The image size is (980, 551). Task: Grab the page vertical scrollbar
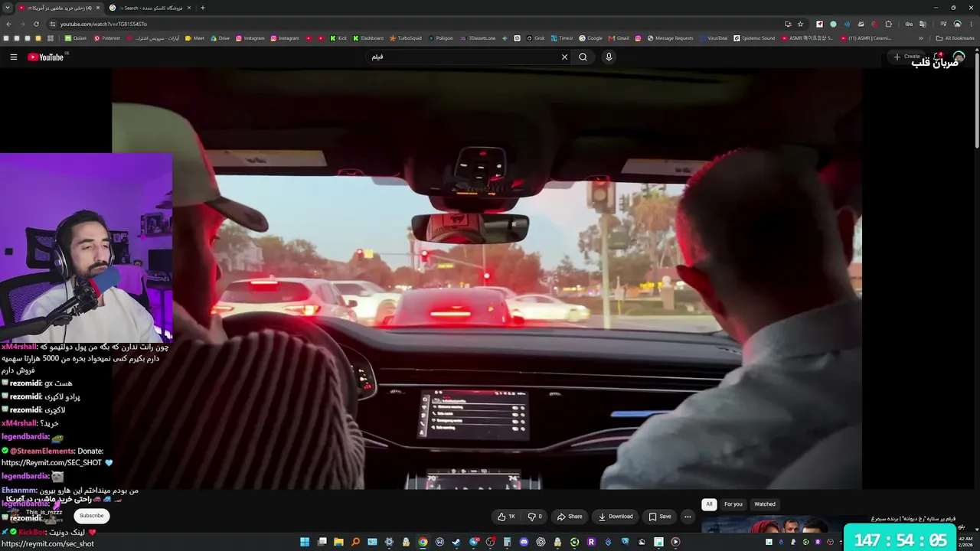(977, 99)
